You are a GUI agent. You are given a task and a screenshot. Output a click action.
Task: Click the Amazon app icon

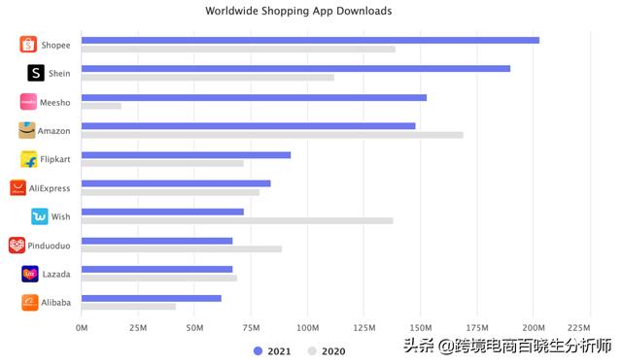click(27, 130)
